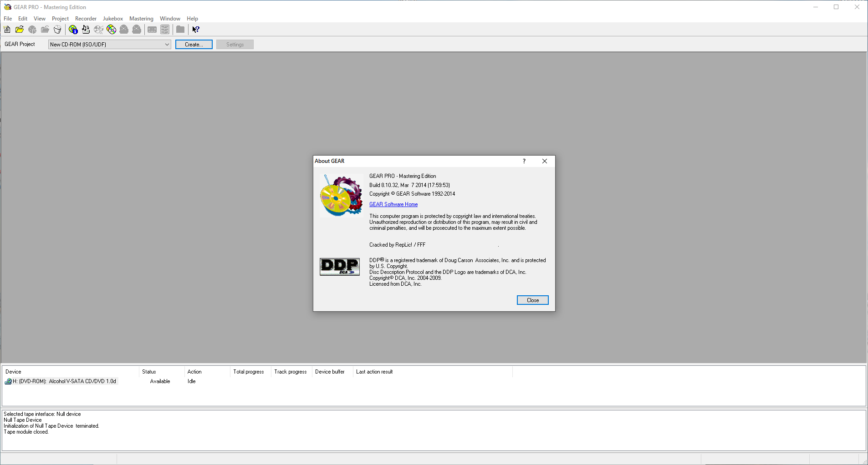
Task: Click the New Project toolbar icon
Action: point(7,30)
